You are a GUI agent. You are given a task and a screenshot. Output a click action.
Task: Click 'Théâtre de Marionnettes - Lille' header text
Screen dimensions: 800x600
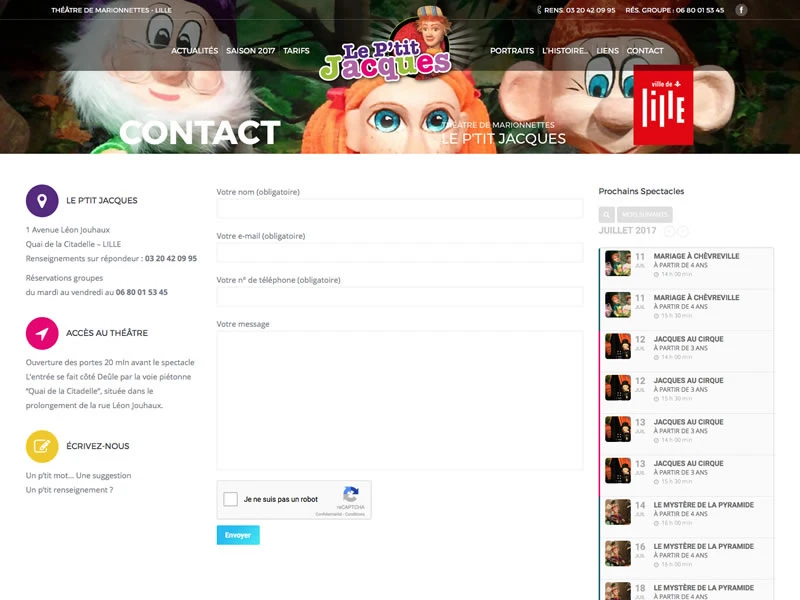[111, 10]
